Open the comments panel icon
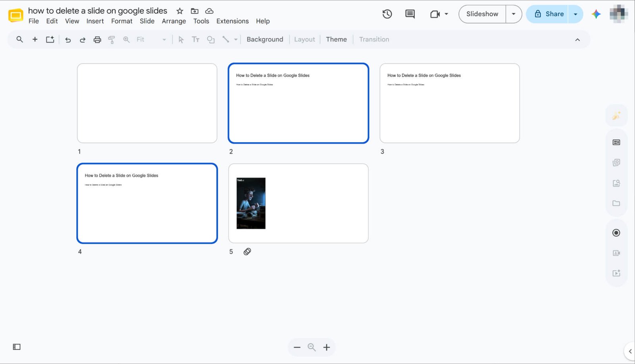Image resolution: width=635 pixels, height=364 pixels. tap(410, 14)
